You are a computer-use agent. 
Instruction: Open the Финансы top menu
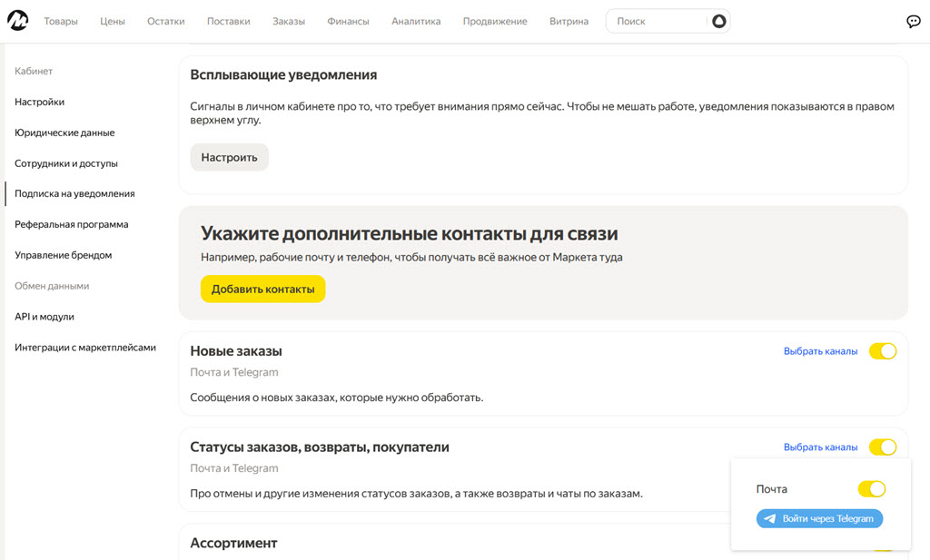pyautogui.click(x=348, y=22)
